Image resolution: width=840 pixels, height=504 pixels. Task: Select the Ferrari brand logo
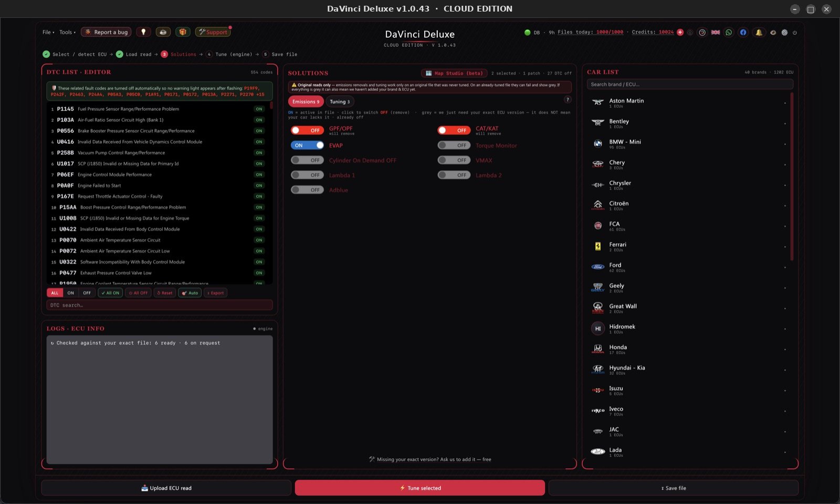pyautogui.click(x=598, y=246)
